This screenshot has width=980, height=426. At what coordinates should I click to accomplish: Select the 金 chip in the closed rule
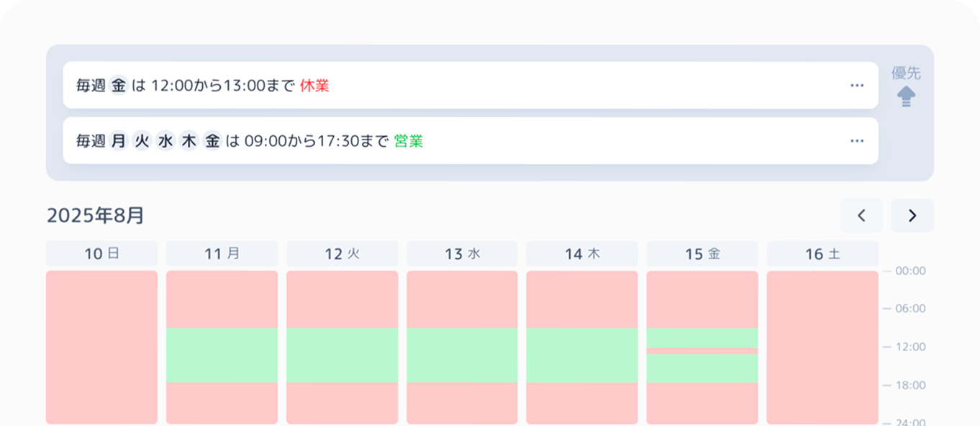tap(119, 86)
